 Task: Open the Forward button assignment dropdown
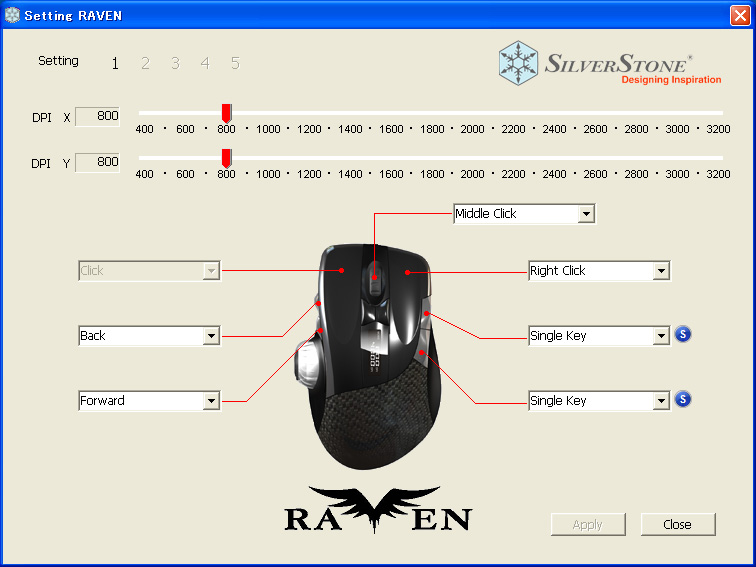211,401
